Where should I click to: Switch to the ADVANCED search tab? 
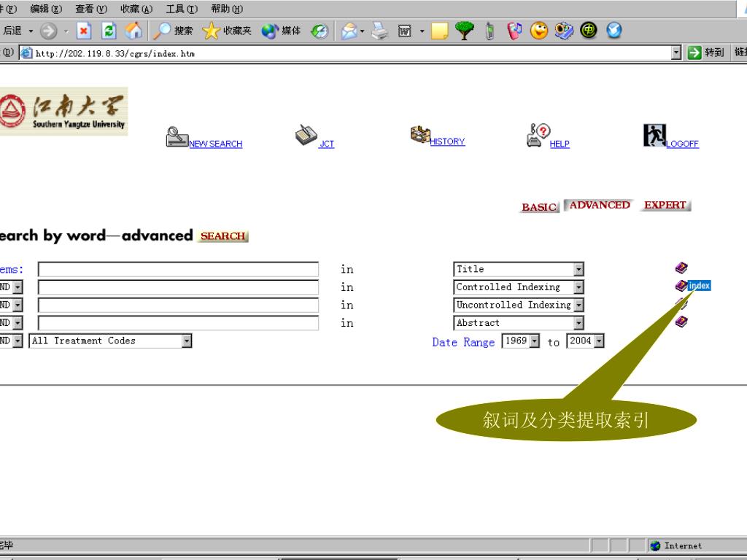pyautogui.click(x=600, y=205)
